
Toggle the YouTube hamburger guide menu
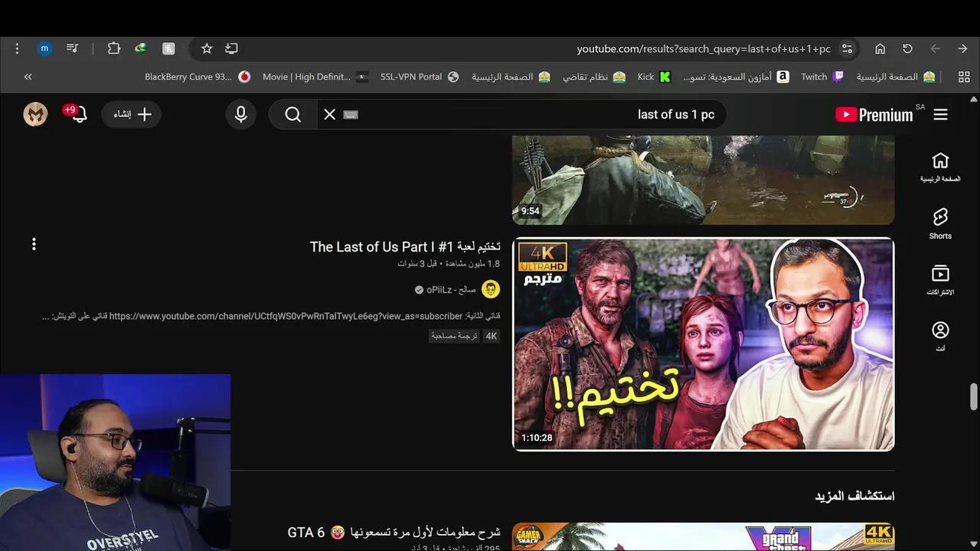pos(941,114)
